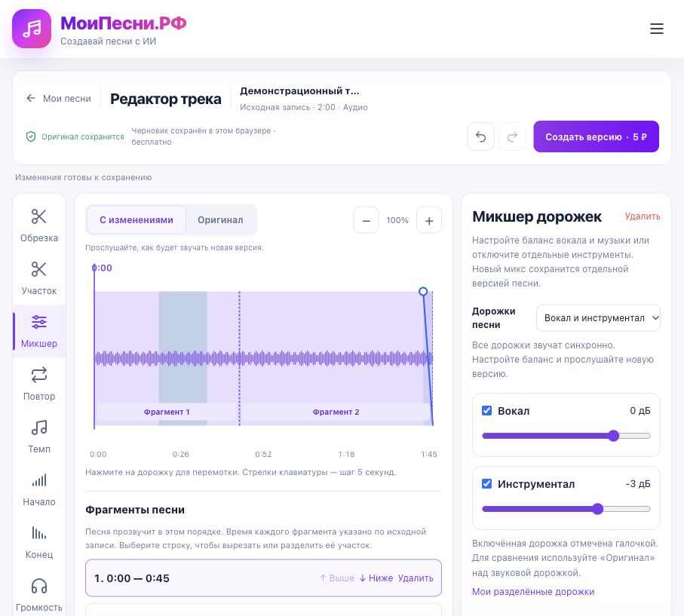
Task: Select the Темп music note tool
Action: (39, 437)
